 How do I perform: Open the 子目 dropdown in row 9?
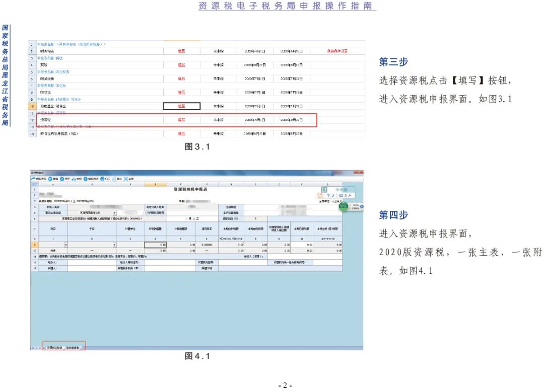click(x=114, y=245)
